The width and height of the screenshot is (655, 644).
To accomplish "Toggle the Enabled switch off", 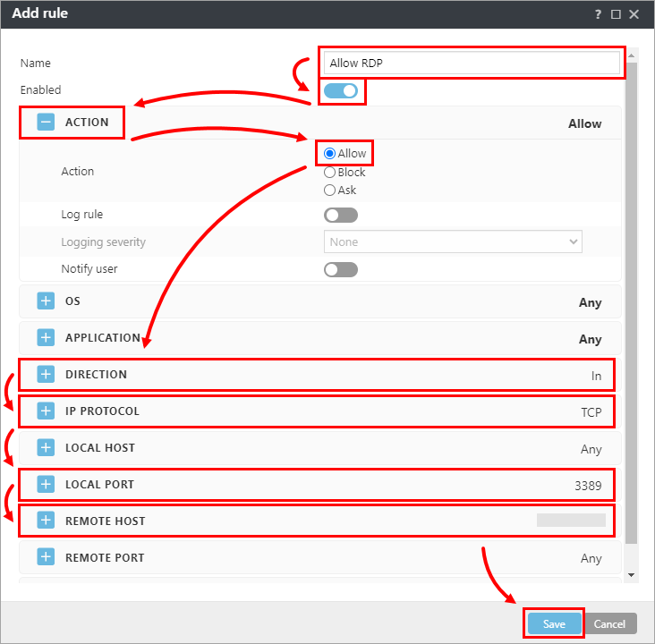I will click(340, 90).
